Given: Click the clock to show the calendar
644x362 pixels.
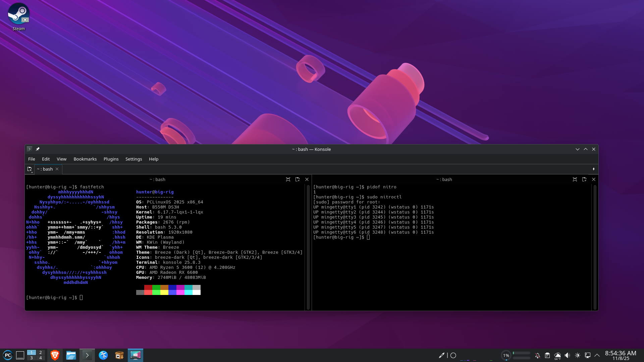Looking at the screenshot, I should tap(620, 355).
